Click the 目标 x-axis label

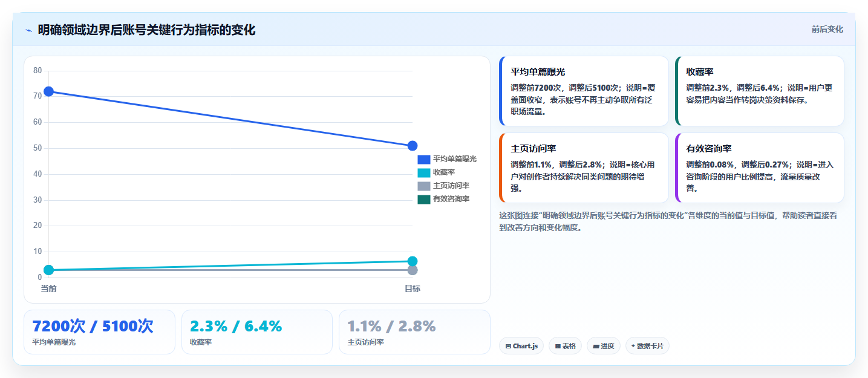[x=413, y=288]
